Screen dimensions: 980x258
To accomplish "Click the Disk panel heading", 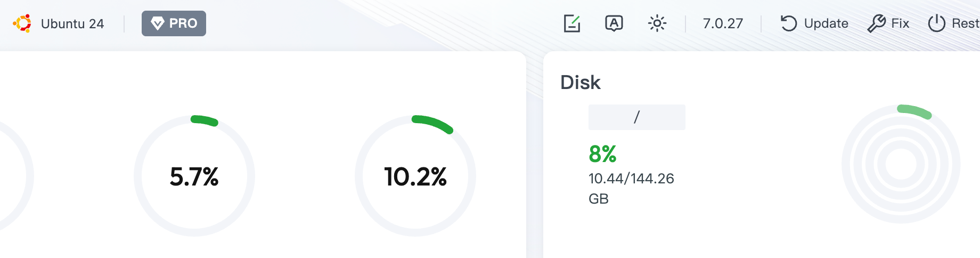I will [581, 83].
